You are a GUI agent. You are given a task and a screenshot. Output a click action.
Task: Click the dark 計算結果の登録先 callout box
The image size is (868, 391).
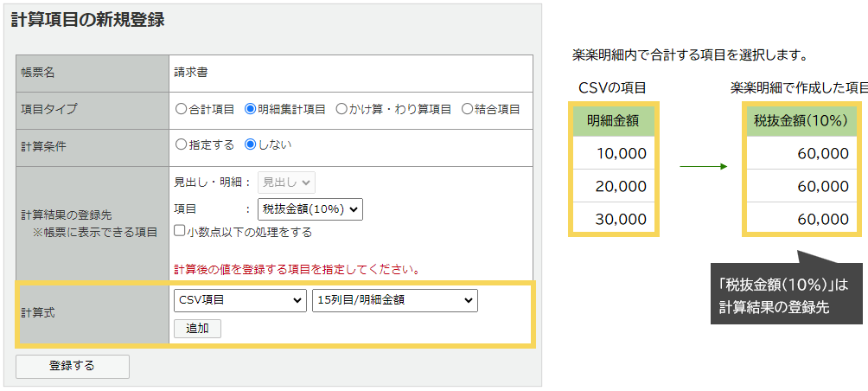tap(787, 294)
